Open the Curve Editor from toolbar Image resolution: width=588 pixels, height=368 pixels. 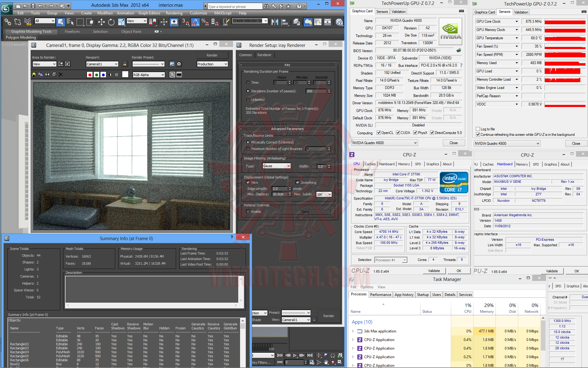tap(318, 22)
